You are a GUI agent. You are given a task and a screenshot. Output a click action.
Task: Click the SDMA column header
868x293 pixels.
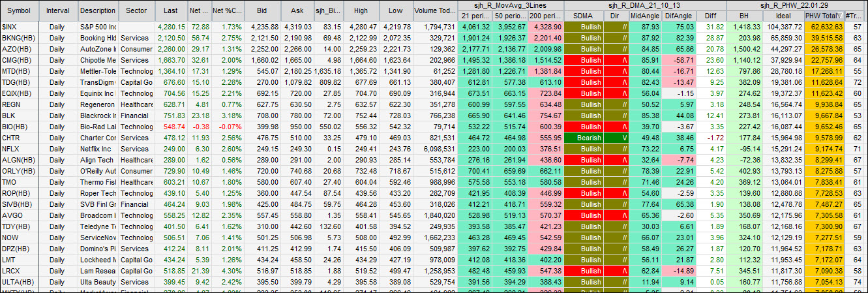[583, 16]
